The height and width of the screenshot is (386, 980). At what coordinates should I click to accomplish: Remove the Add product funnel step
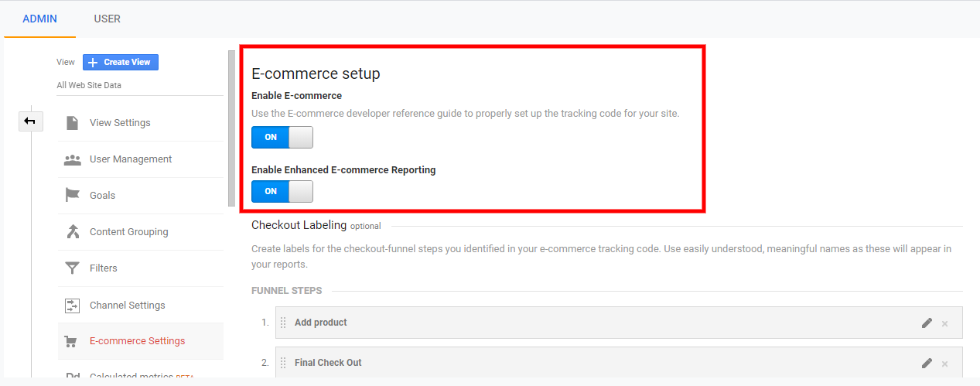(944, 323)
